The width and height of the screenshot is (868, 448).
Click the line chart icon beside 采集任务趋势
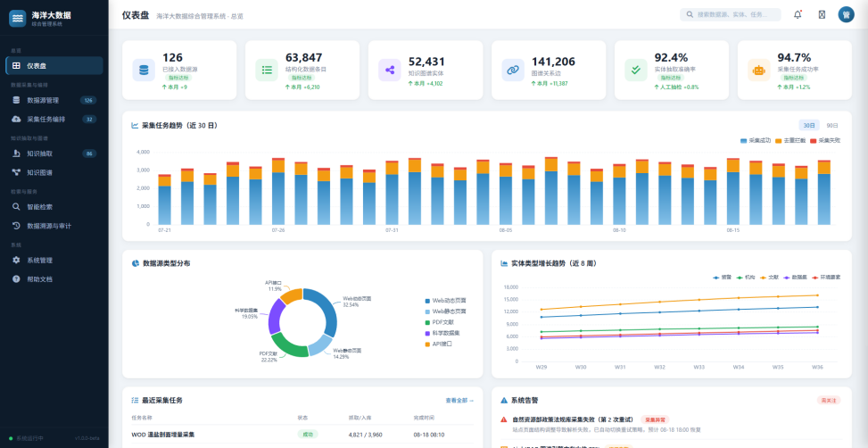point(135,126)
